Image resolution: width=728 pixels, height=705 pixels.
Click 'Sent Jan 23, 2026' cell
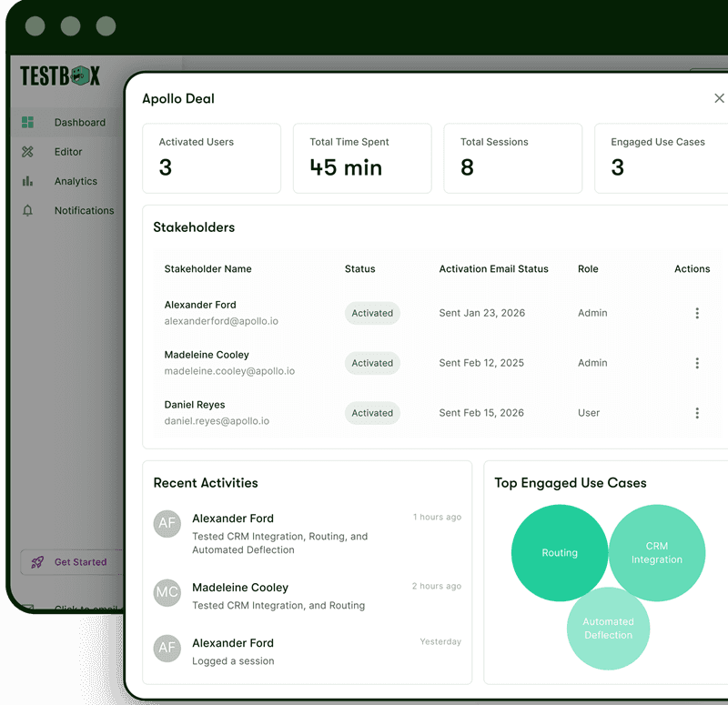point(482,313)
